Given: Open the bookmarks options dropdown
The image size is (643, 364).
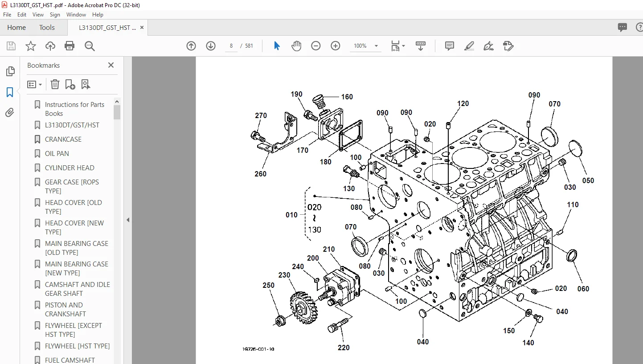Looking at the screenshot, I should (35, 84).
